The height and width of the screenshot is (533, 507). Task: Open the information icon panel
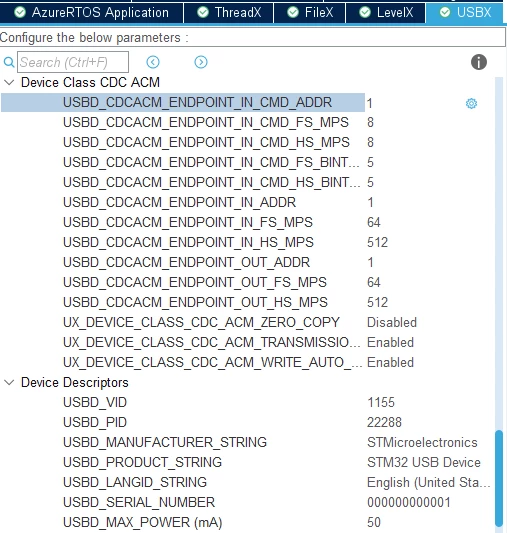coord(479,62)
